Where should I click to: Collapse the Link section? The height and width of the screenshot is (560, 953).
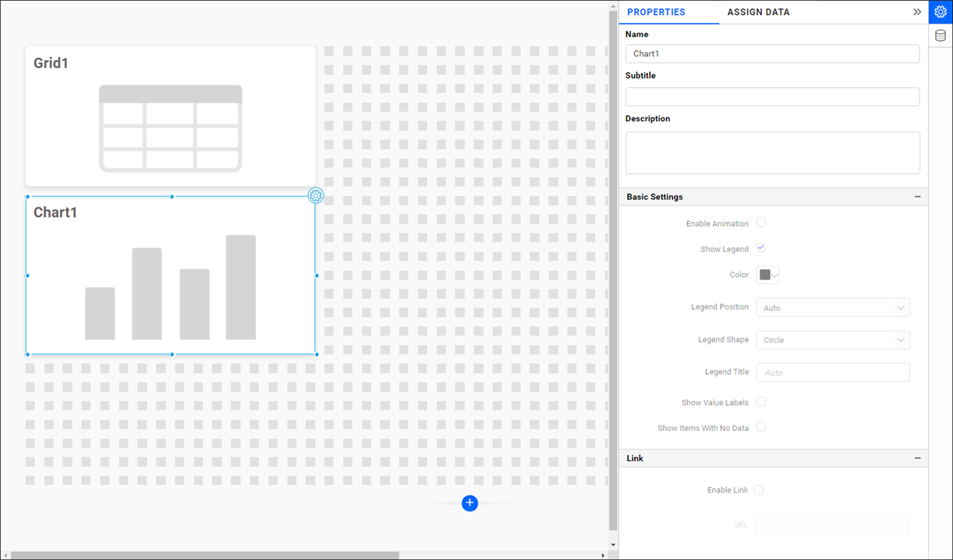(x=917, y=458)
